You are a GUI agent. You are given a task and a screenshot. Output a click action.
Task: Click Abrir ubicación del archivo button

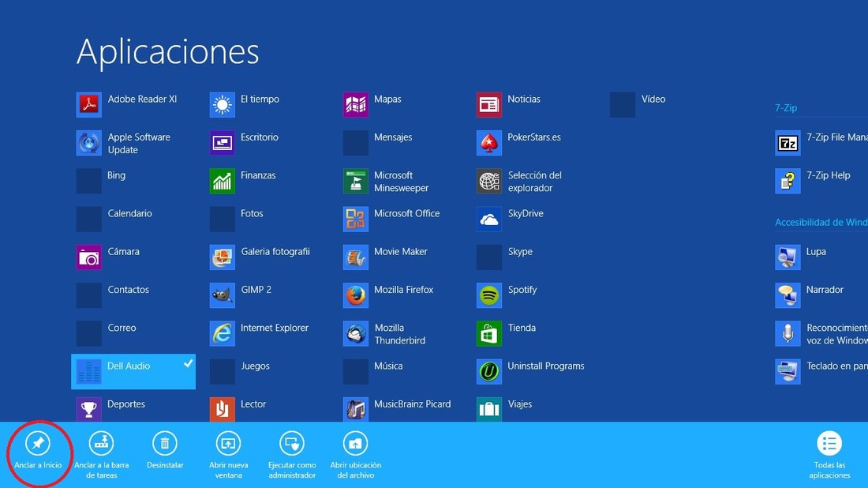[355, 456]
